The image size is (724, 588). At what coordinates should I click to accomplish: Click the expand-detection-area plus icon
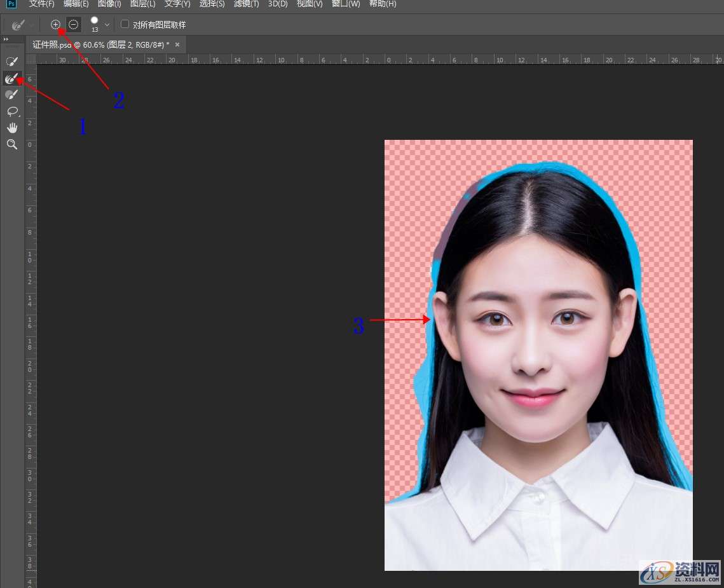pos(56,24)
